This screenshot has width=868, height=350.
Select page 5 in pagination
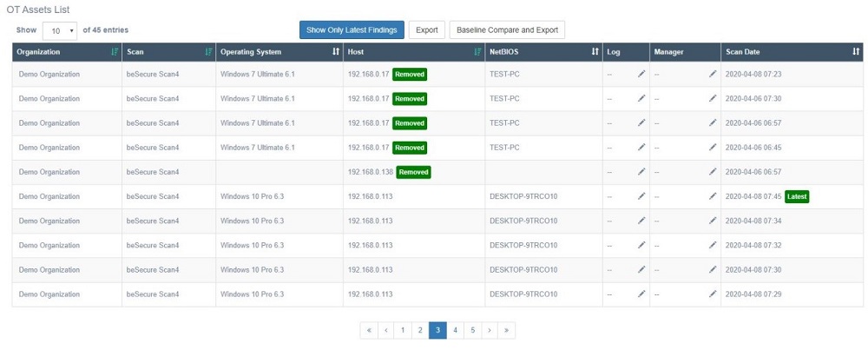[472, 330]
